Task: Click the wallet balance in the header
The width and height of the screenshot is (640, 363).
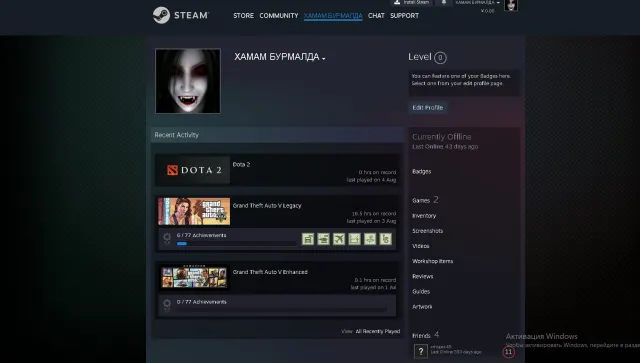Action: pos(487,11)
